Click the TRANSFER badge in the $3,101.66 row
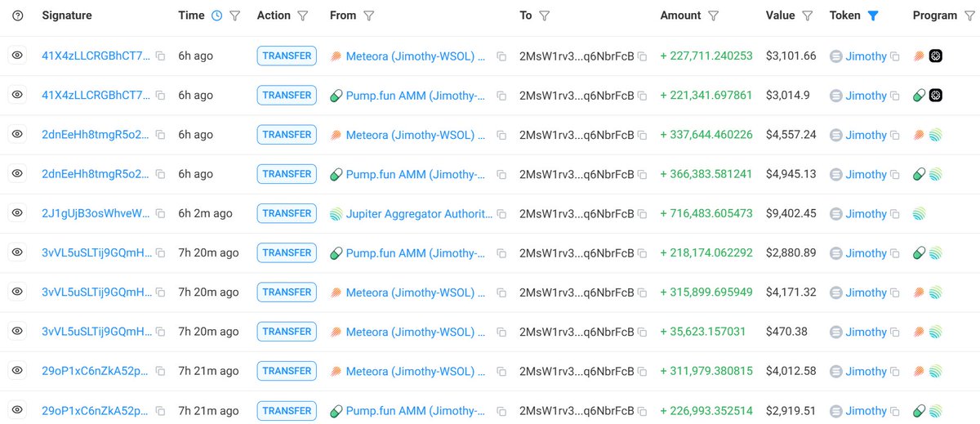Image resolution: width=980 pixels, height=424 pixels. 287,56
